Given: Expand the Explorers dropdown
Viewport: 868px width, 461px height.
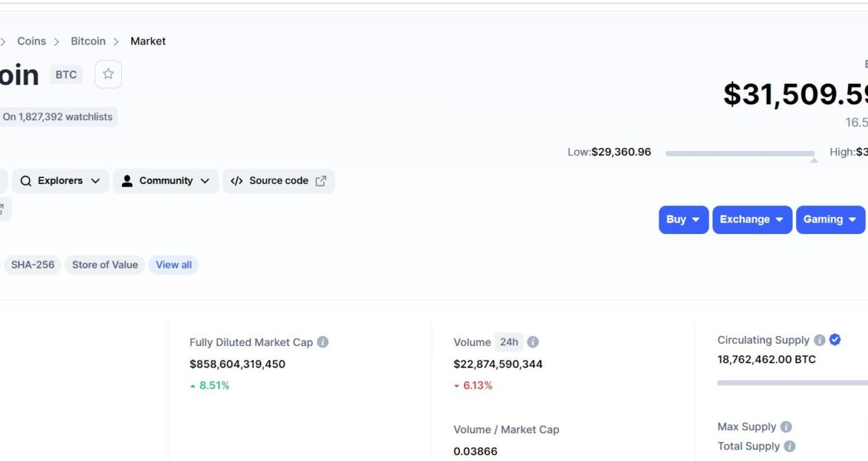Looking at the screenshot, I should tap(60, 181).
